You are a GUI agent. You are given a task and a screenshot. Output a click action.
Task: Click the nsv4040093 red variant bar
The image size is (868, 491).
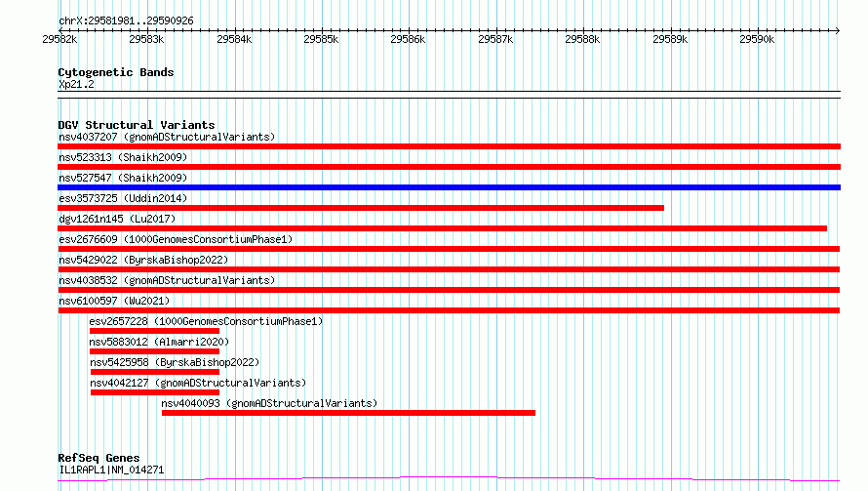click(349, 413)
